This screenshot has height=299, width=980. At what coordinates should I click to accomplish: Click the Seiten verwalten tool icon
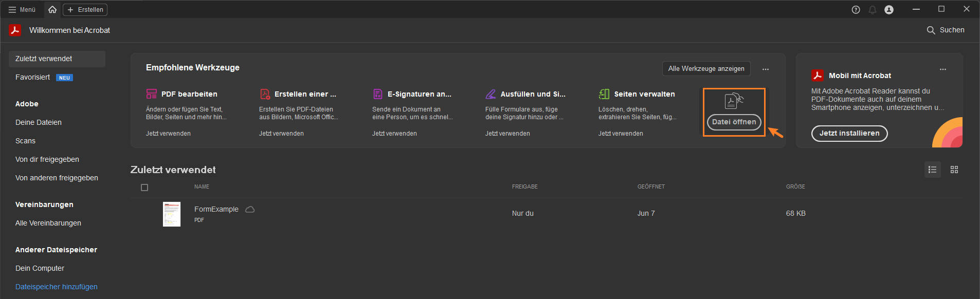coord(604,94)
